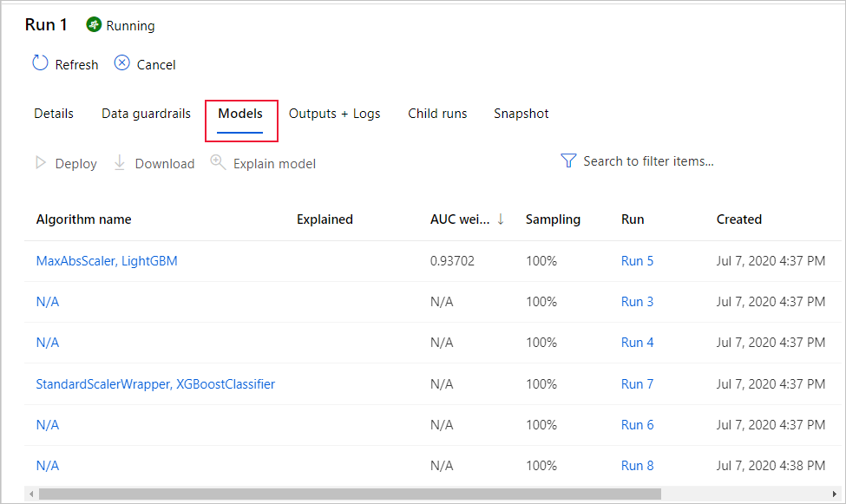The width and height of the screenshot is (846, 504).
Task: Open the Data guardrails tab
Action: click(x=146, y=114)
